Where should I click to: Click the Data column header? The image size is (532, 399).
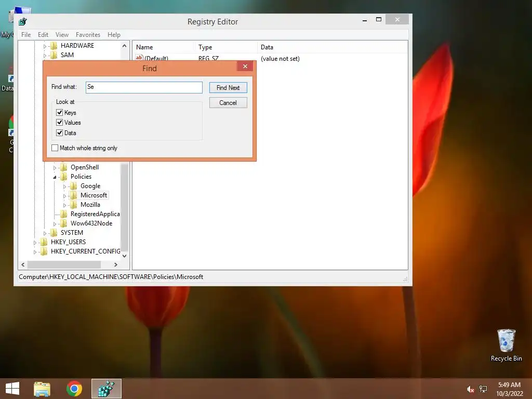[x=332, y=47]
